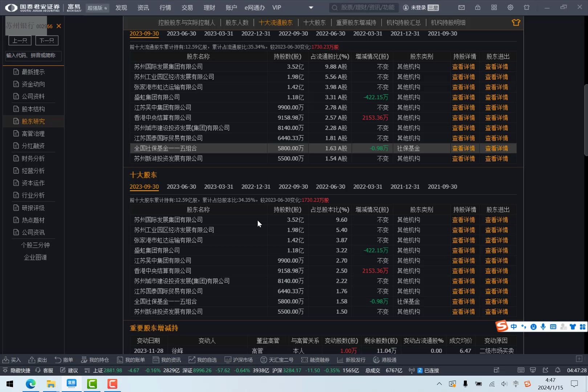View 持股详情 for 盛虹集团 in 流通股东 table
The image size is (588, 392).
(464, 97)
